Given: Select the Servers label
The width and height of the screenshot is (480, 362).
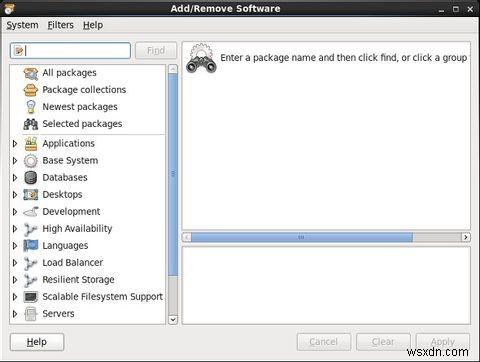Looking at the screenshot, I should [x=58, y=314].
